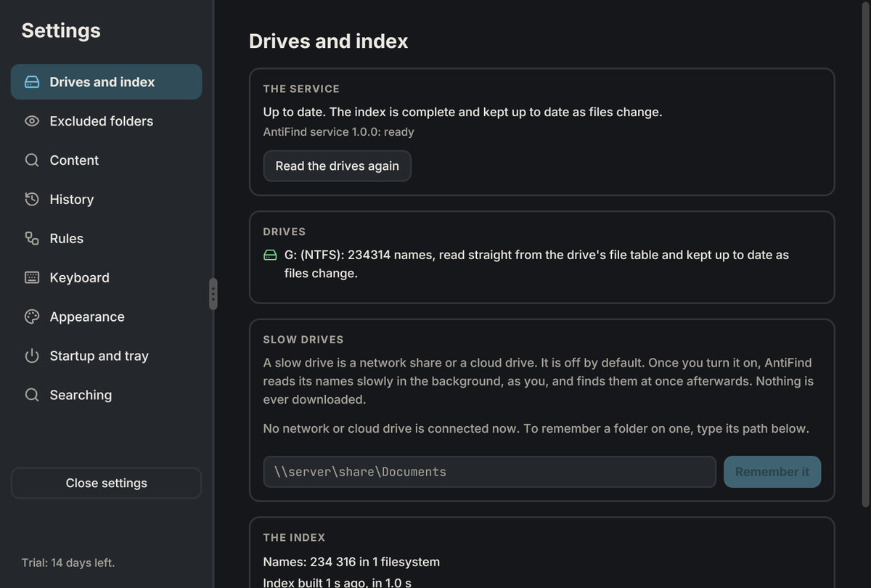Click the Names: 234 316 in 1 filesystem line

[x=351, y=562]
